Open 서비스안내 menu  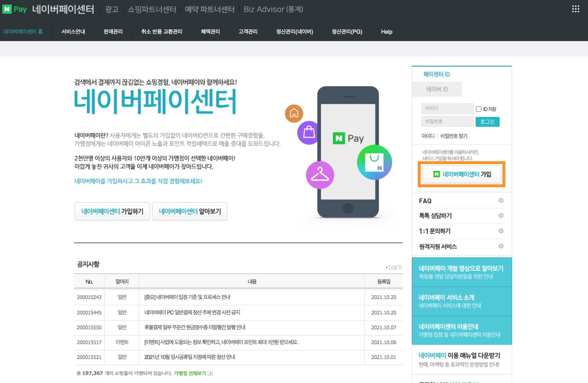click(x=73, y=32)
